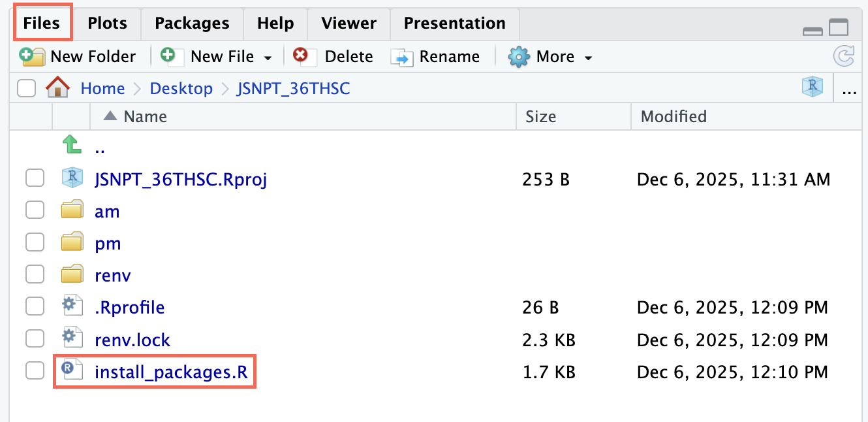Toggle the select-all checkbox in the path bar
This screenshot has height=422, width=868.
tap(26, 88)
